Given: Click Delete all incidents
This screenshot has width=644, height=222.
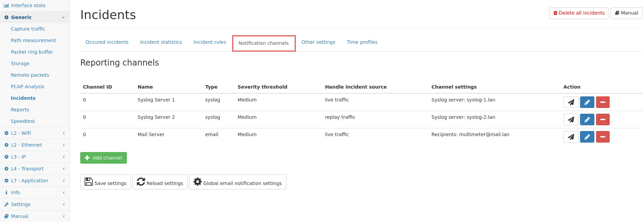Looking at the screenshot, I should coord(579,13).
